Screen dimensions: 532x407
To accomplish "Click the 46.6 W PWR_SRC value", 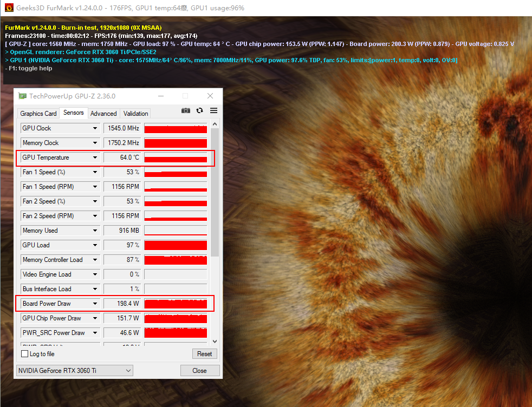I will (x=122, y=333).
